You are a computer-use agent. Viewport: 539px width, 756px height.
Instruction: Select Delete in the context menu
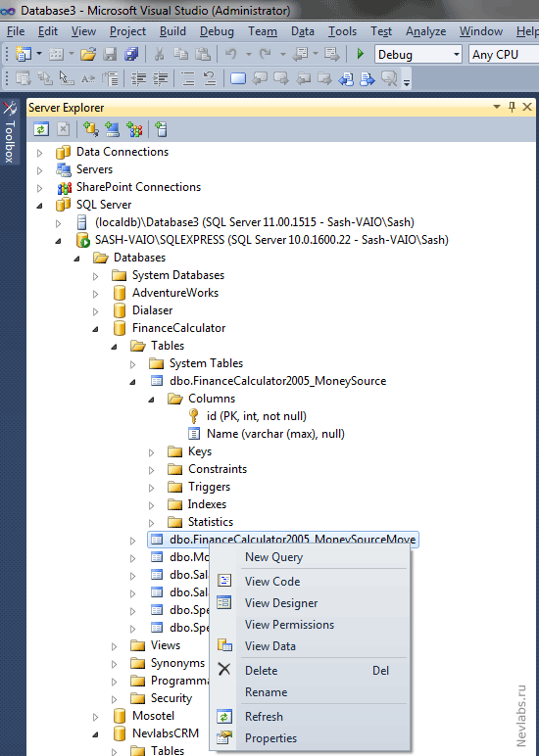[261, 671]
